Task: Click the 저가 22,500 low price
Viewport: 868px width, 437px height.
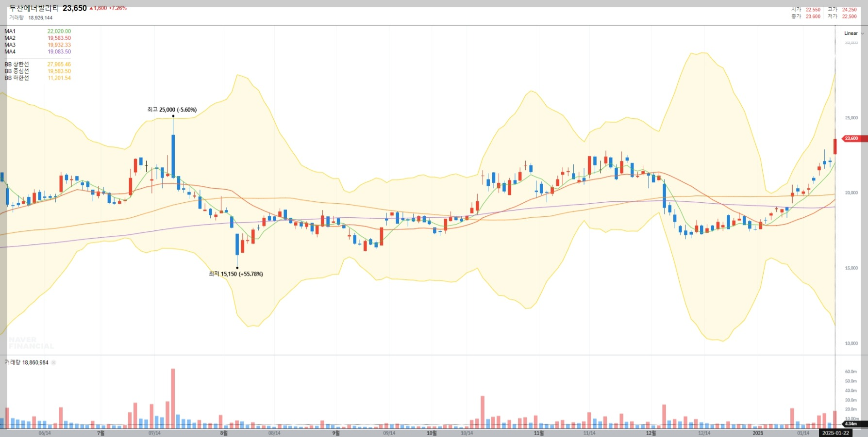Action: (842, 16)
